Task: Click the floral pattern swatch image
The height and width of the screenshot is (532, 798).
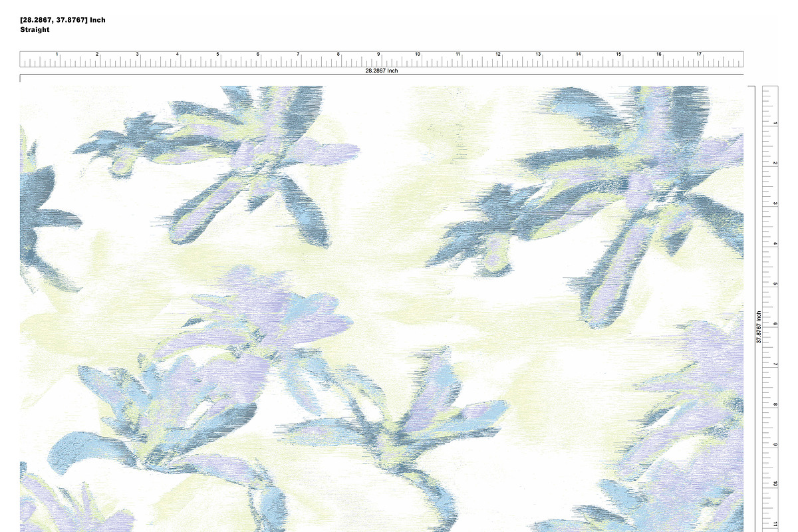Action: tap(382, 309)
